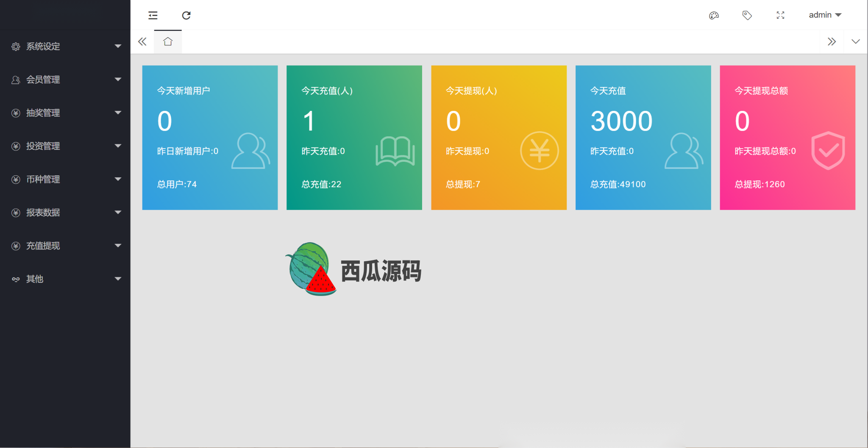The height and width of the screenshot is (448, 868).
Task: Click the tag note icon in header
Action: 747,15
